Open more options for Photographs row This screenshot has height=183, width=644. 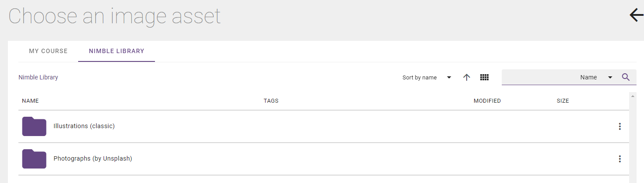(x=620, y=159)
